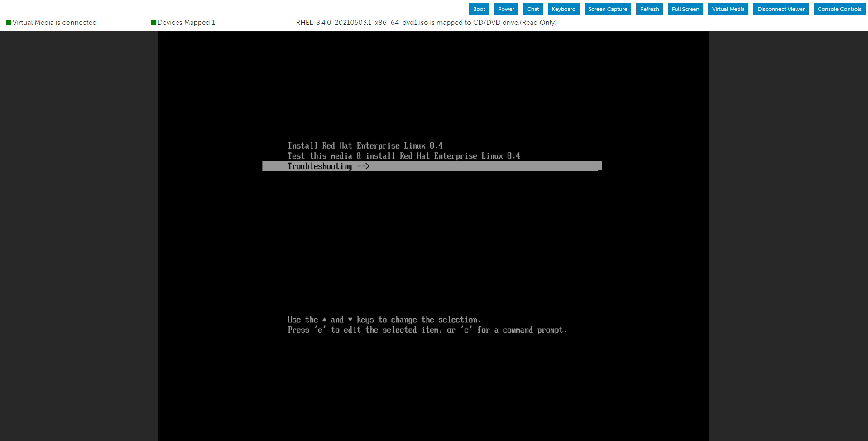Open Console Controls settings
Screen dimensions: 868x441
pyautogui.click(x=839, y=9)
